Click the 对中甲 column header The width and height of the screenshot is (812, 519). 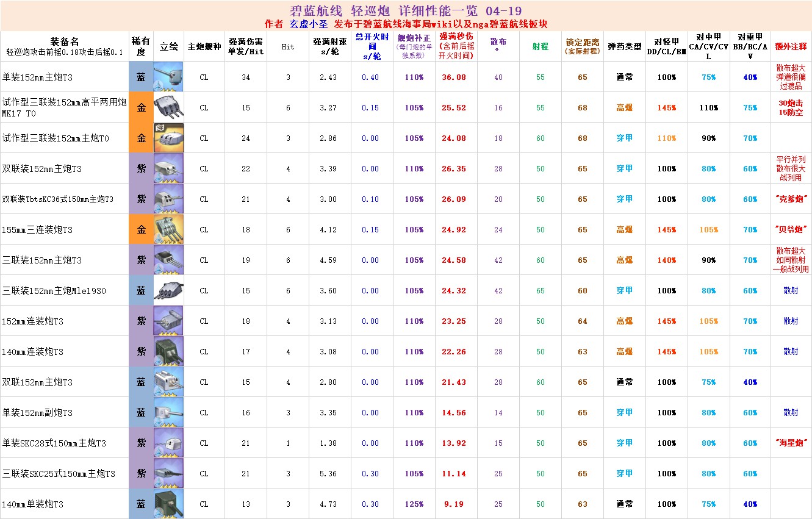708,46
